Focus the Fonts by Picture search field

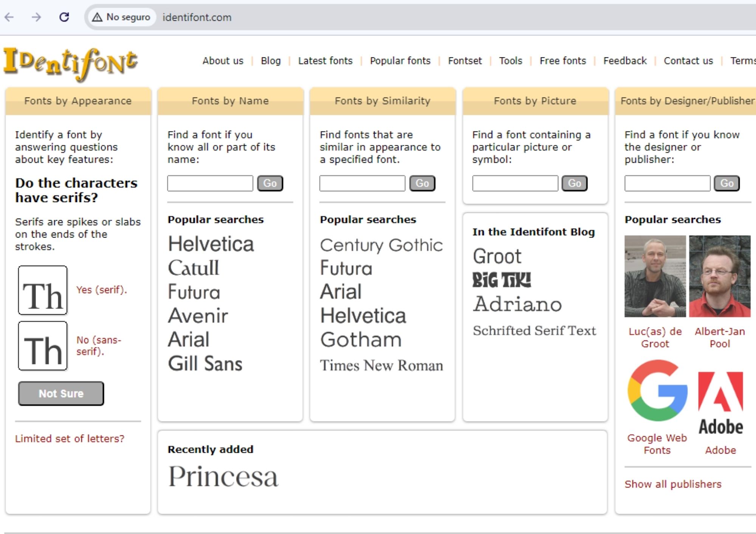click(515, 183)
